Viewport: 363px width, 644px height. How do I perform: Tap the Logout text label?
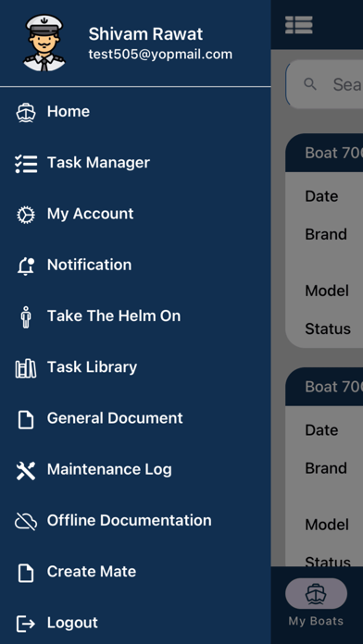pyautogui.click(x=72, y=623)
